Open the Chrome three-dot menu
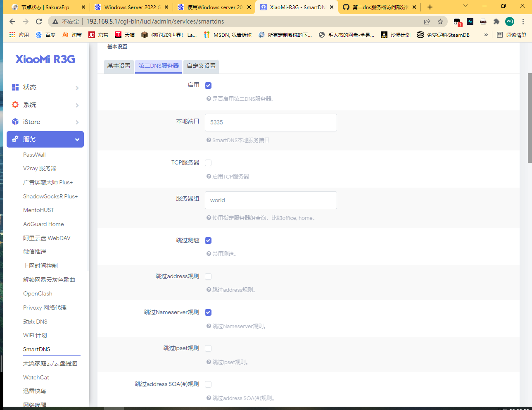The width and height of the screenshot is (532, 410). coord(523,21)
